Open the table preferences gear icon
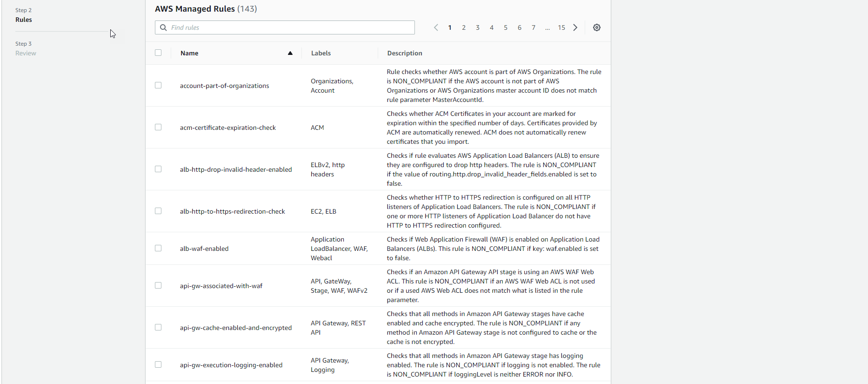The width and height of the screenshot is (868, 384). tap(597, 27)
